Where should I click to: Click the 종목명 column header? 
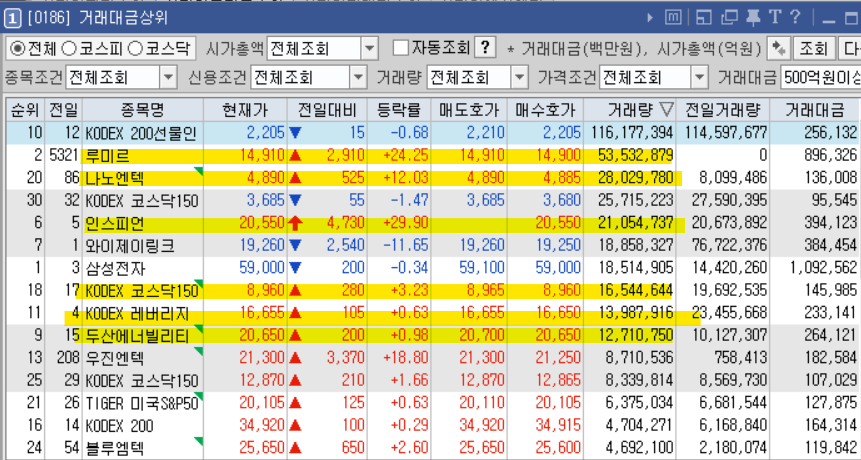click(143, 110)
